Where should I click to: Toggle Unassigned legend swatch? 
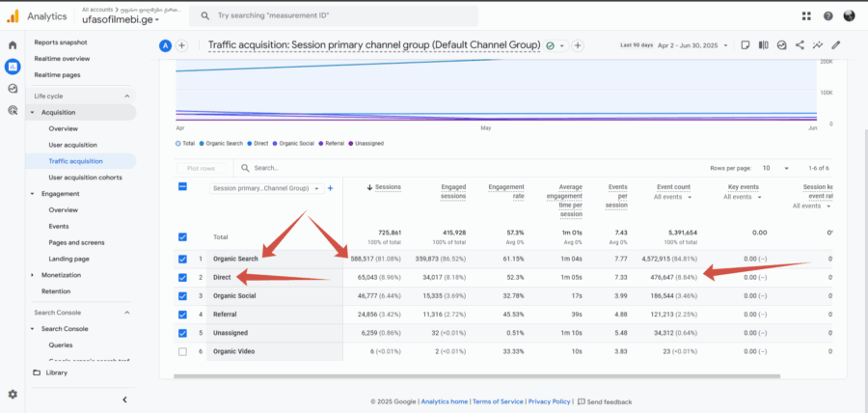point(351,144)
